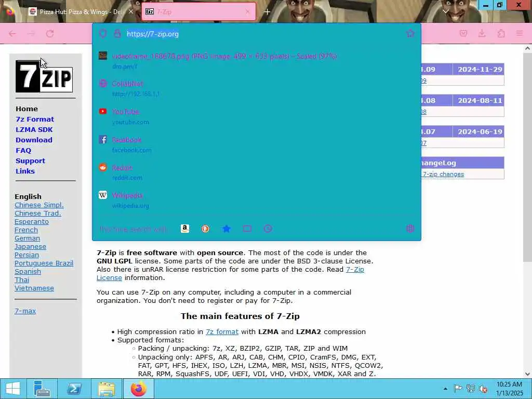Open the Support page
Screen dimensions: 532x399
point(30,161)
